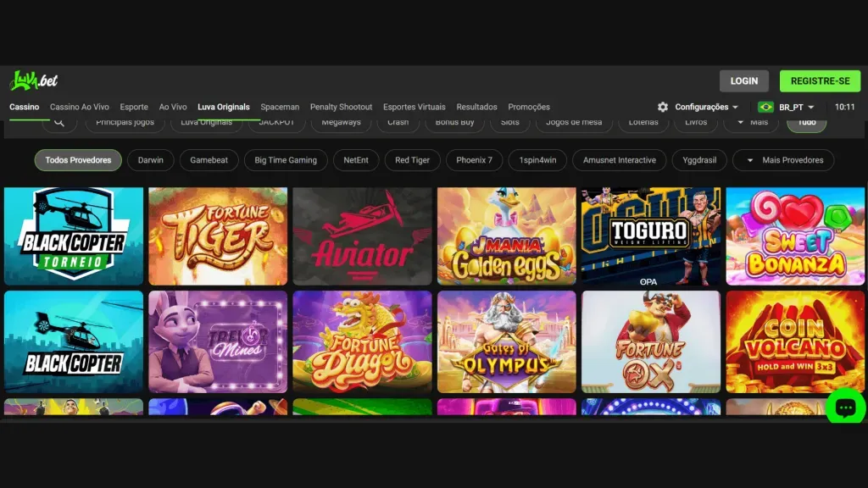Viewport: 868px width, 488px height.
Task: Enable the NetEnt provider filter
Action: click(355, 159)
